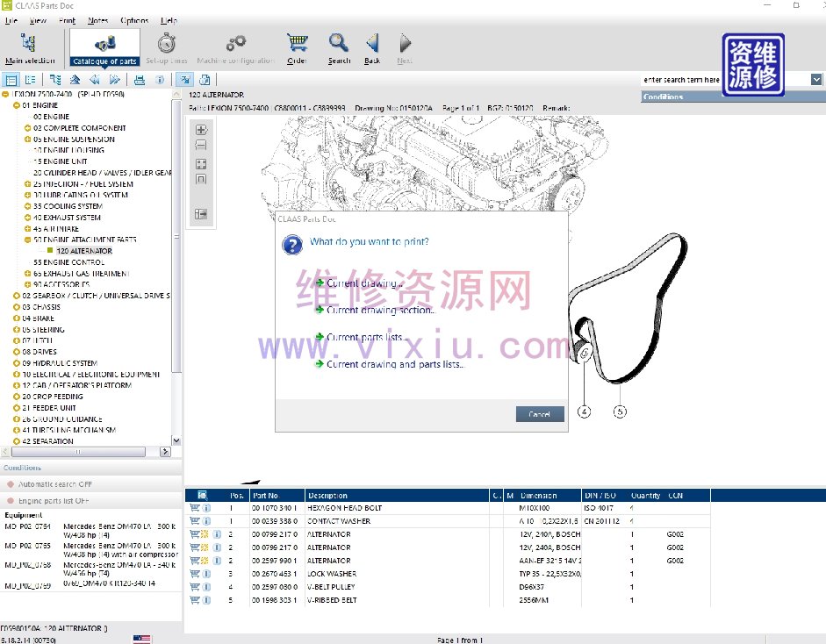Collapse the 01 ENGINE tree node
Screen dimensions: 826x644
pyautogui.click(x=16, y=105)
